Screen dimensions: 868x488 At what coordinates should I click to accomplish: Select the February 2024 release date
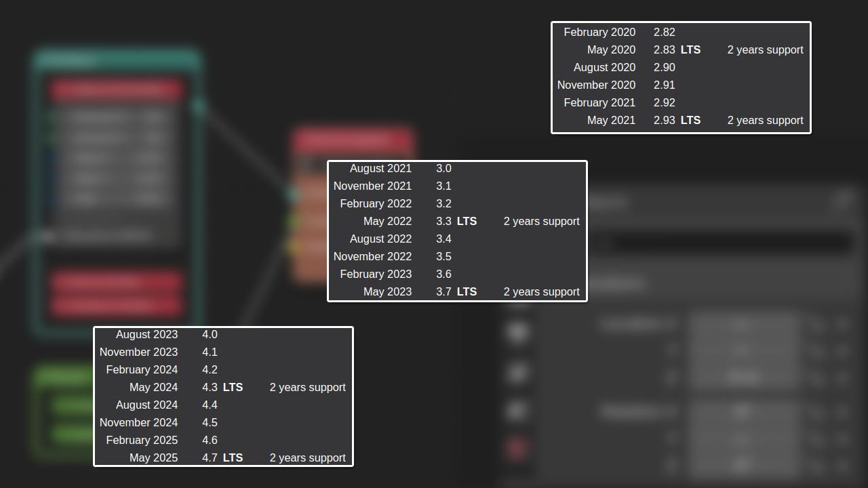click(142, 369)
